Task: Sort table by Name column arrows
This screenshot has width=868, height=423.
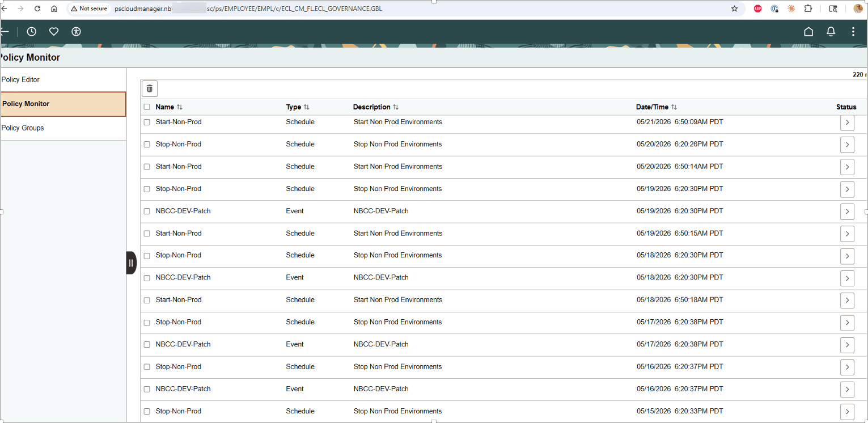Action: 180,107
